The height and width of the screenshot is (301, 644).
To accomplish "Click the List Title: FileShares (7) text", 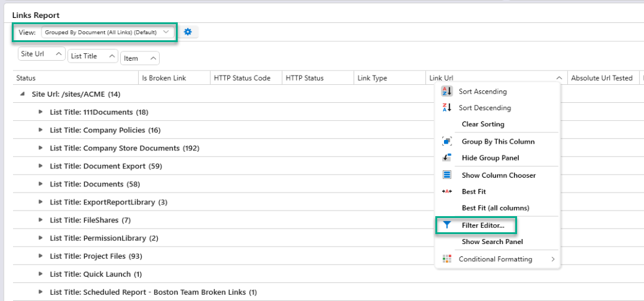I will [90, 220].
